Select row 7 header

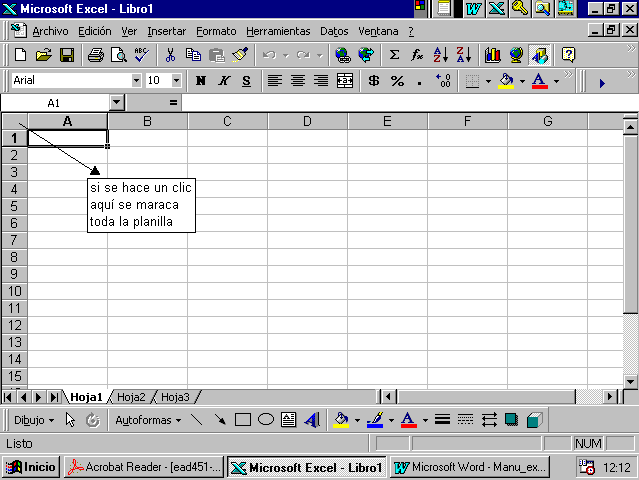[x=14, y=240]
